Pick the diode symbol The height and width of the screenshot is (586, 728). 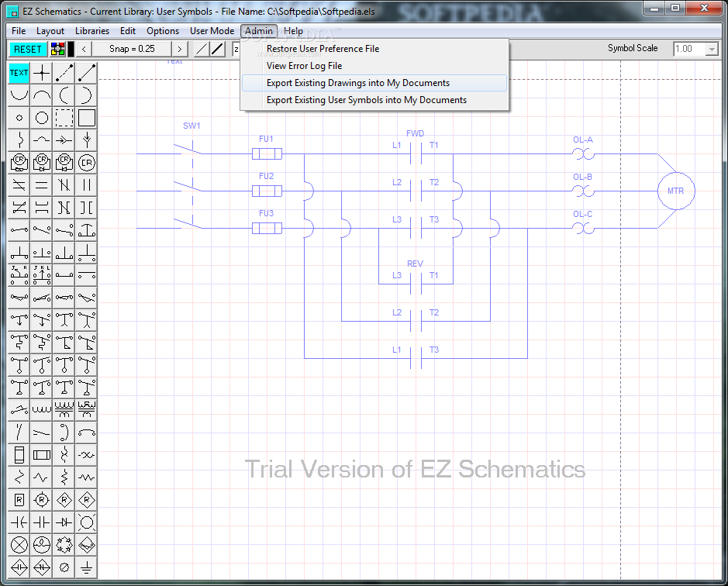pyautogui.click(x=64, y=522)
